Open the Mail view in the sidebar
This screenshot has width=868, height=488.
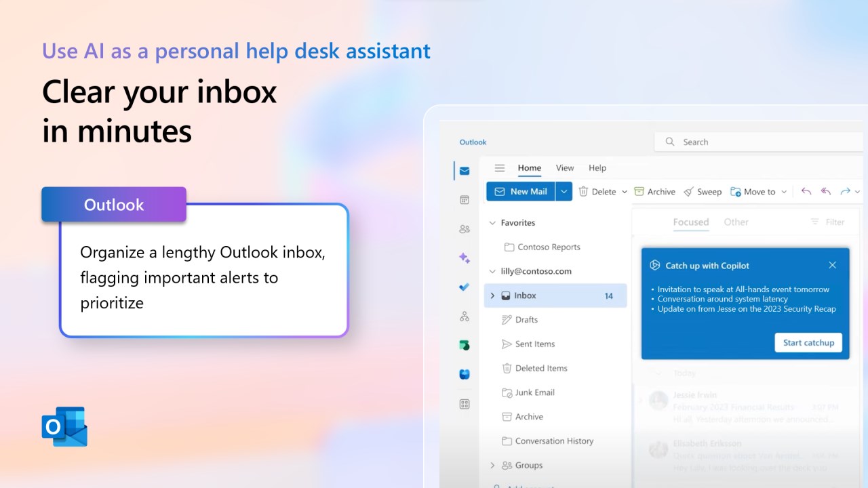pos(465,171)
